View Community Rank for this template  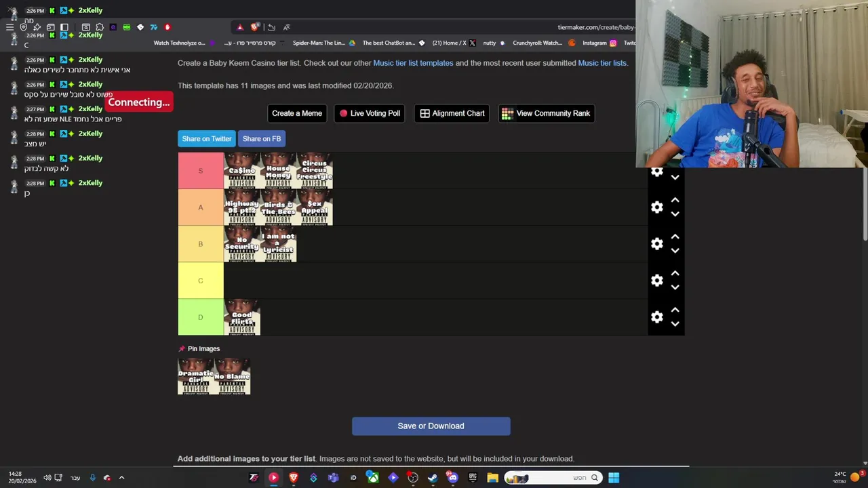[547, 113]
